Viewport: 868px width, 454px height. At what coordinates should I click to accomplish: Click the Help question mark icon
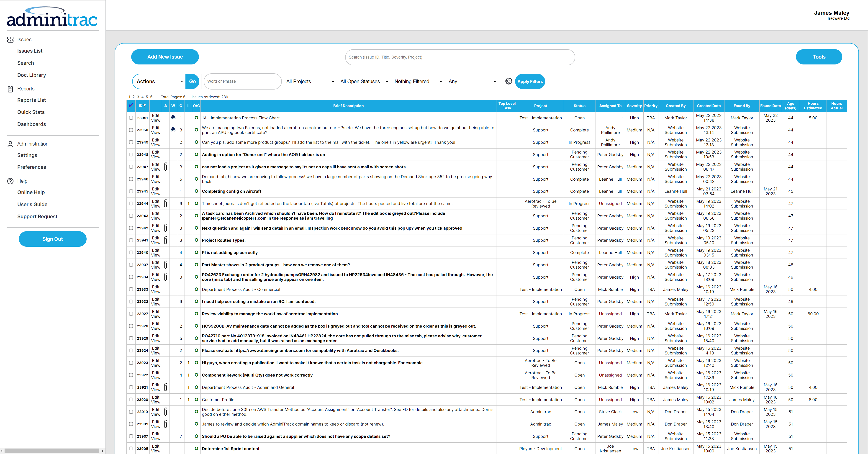[10, 181]
